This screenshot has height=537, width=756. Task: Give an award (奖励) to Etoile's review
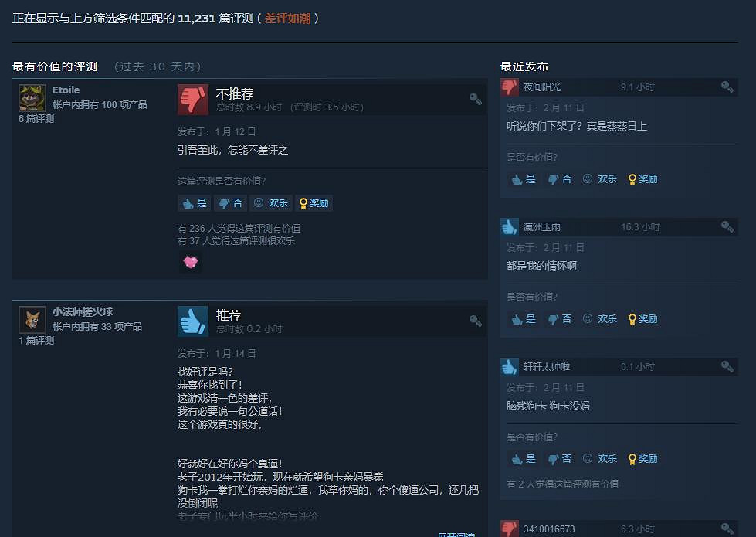point(314,203)
